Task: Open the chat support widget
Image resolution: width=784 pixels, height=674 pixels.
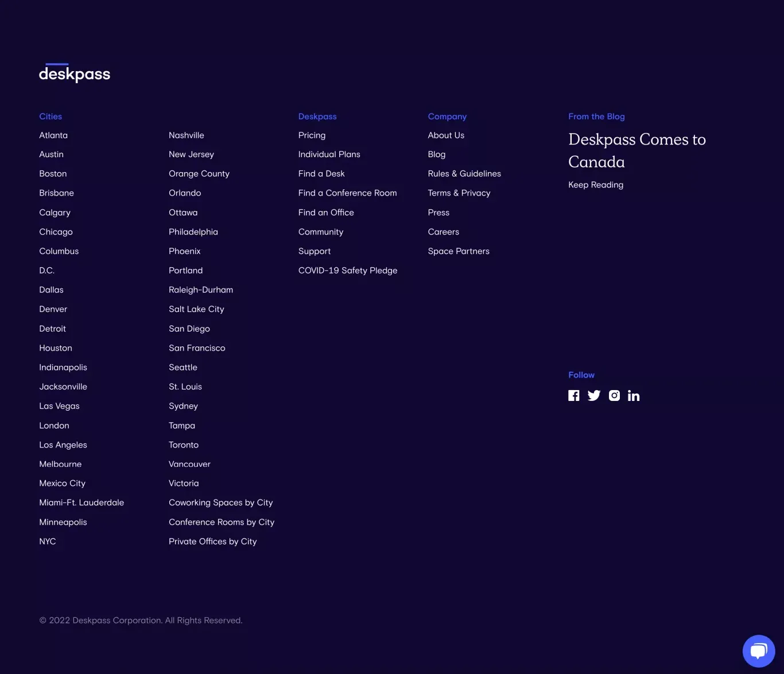Action: point(759,651)
